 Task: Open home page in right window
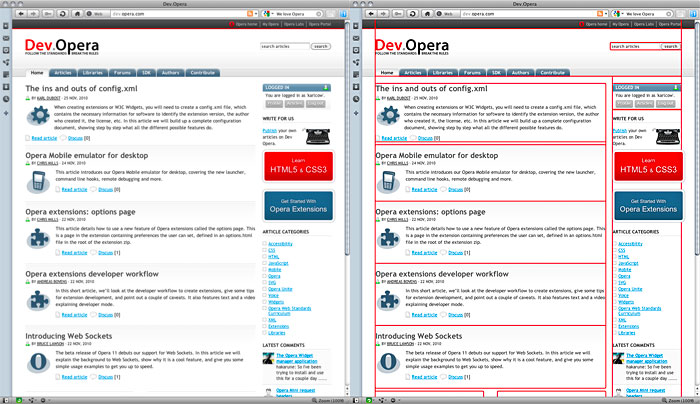point(427,14)
